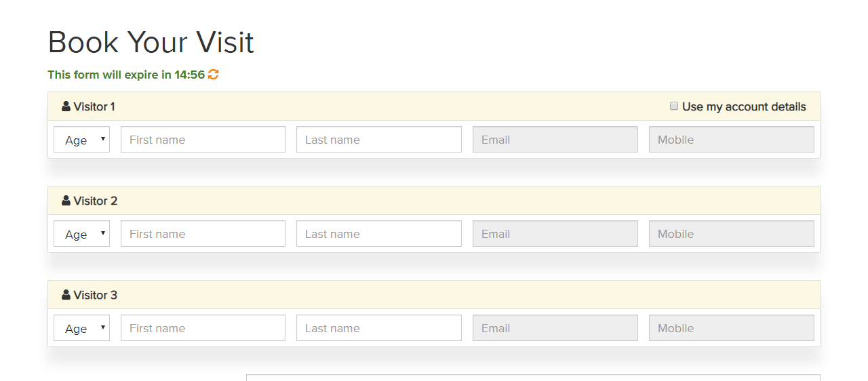Select the Age dropdown for Visitor 3
The width and height of the screenshot is (868, 381).
click(x=81, y=328)
